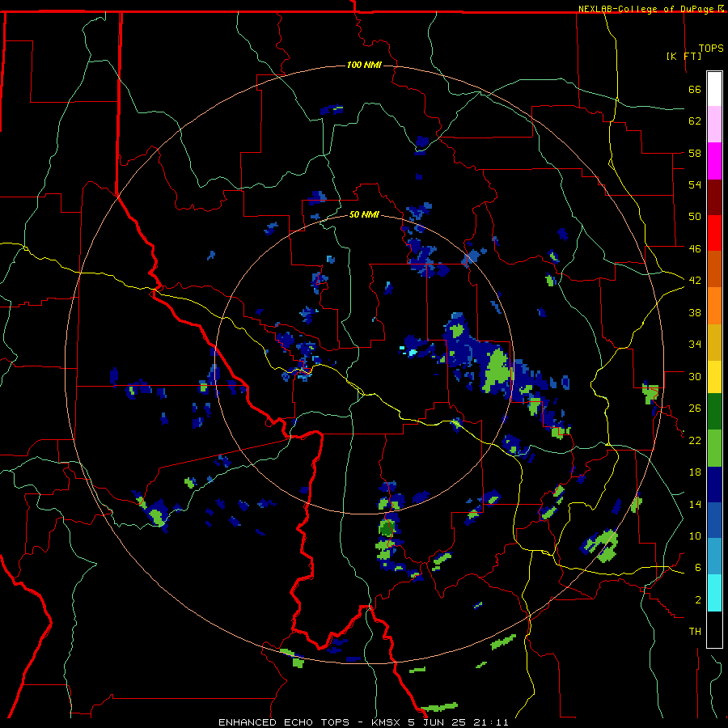Click the 'KMSX' radar site identifier
The width and height of the screenshot is (728, 728).
(x=387, y=722)
